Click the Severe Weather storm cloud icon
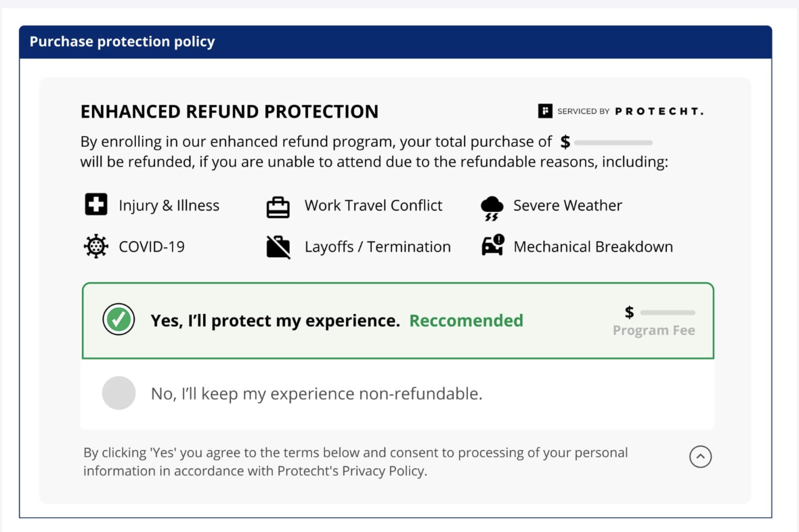 click(x=492, y=207)
